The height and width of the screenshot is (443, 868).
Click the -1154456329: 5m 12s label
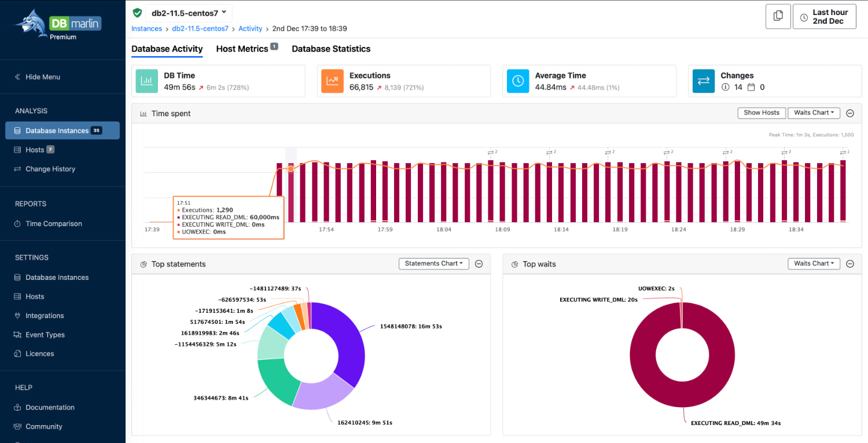[205, 344]
